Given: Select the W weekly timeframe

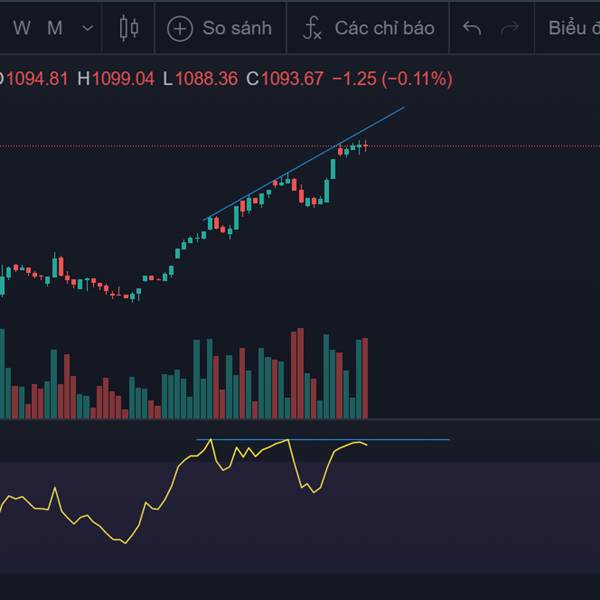Looking at the screenshot, I should (x=21, y=28).
